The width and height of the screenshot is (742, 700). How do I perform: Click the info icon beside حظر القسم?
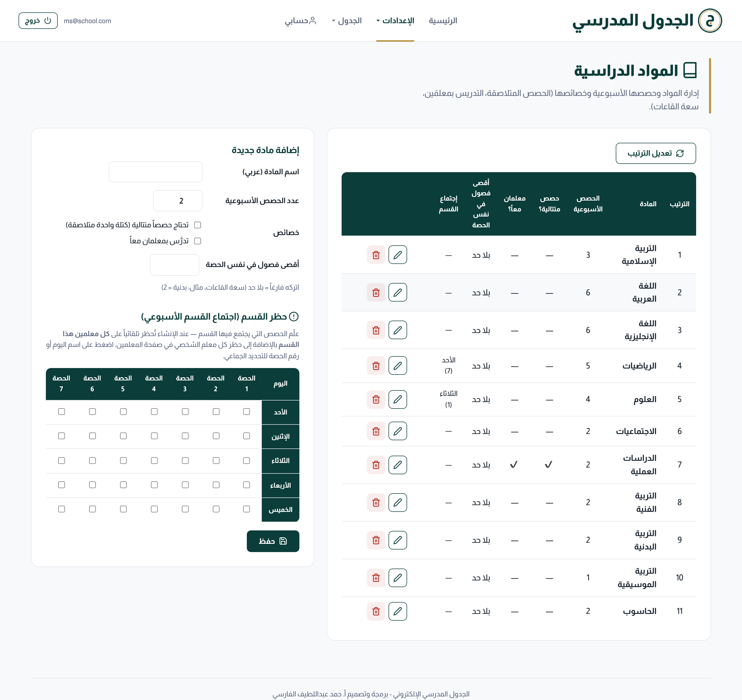tap(294, 316)
